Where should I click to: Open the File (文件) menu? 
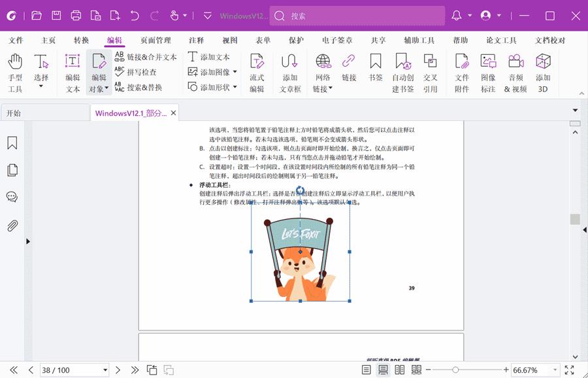coord(16,40)
